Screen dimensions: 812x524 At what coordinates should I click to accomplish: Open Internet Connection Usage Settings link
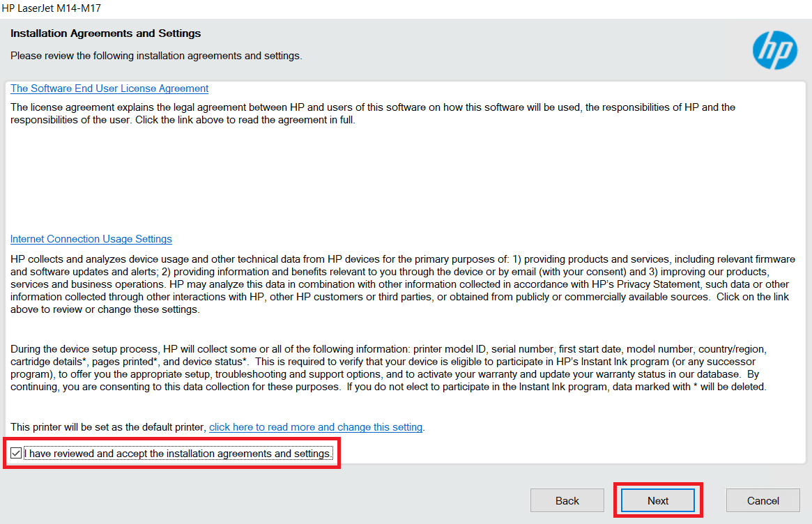pyautogui.click(x=91, y=239)
